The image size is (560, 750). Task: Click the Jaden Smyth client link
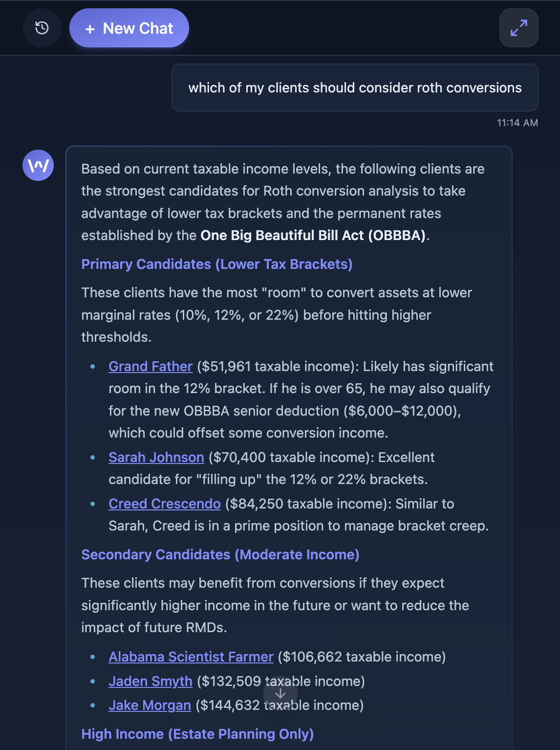point(150,681)
